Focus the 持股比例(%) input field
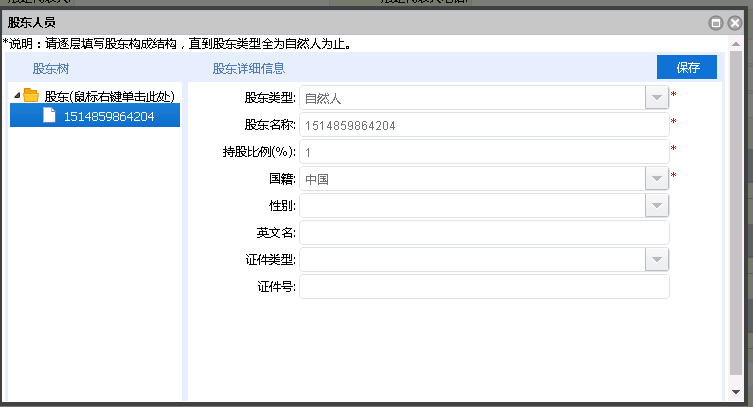The image size is (753, 407). click(484, 152)
